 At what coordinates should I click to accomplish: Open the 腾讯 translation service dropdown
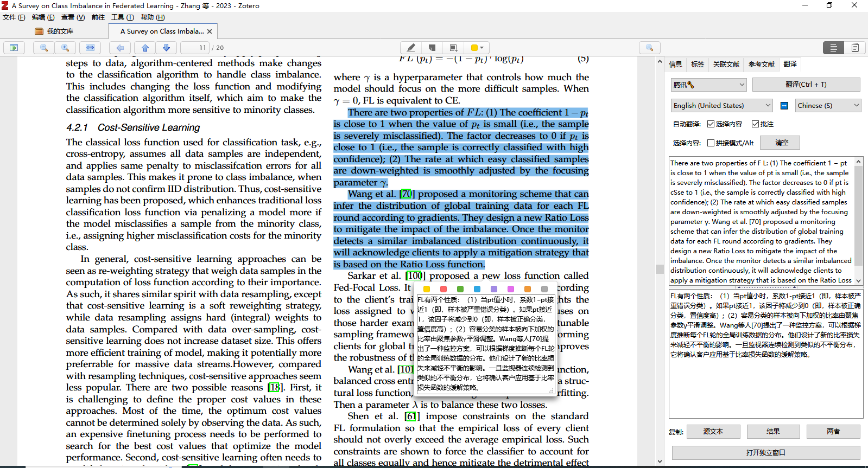[x=708, y=85]
